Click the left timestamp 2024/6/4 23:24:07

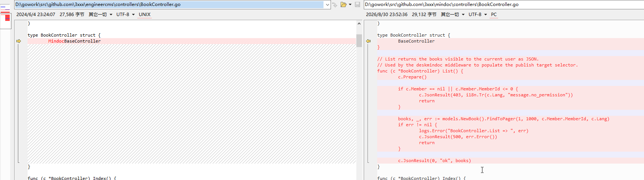pos(36,15)
